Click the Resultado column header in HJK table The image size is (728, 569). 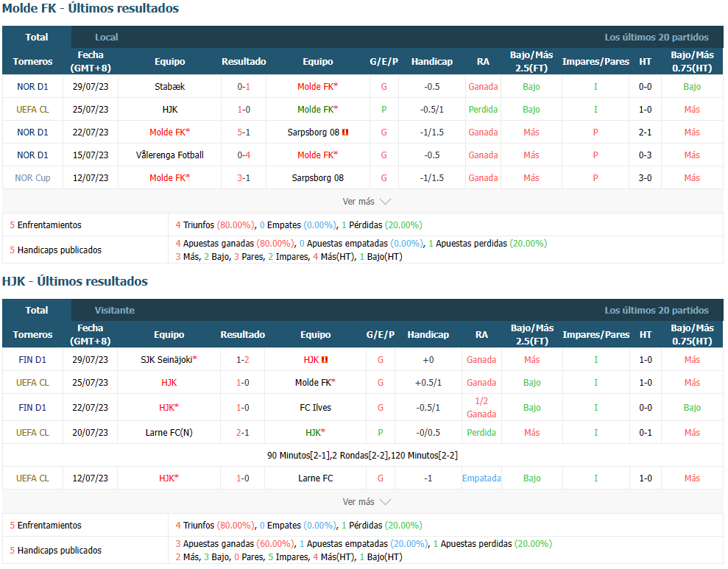click(x=243, y=334)
